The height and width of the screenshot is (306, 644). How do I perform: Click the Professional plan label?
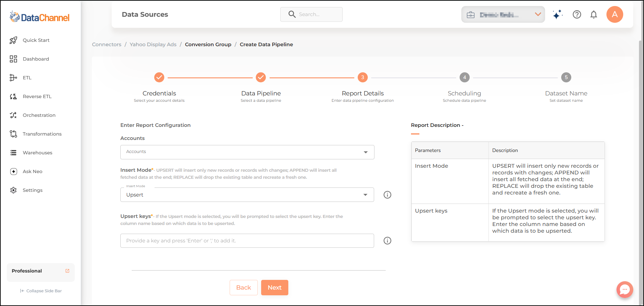(27, 271)
